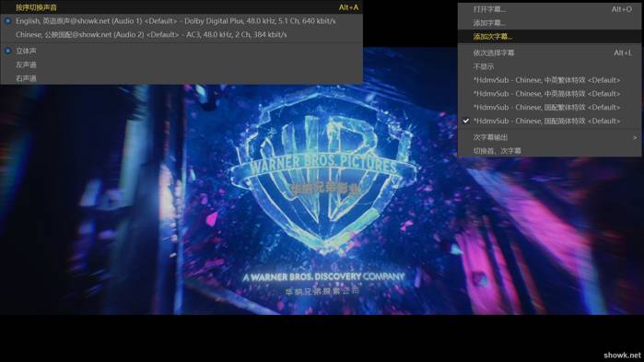This screenshot has height=362, width=644.
Task: Select the English Audio 1 radio button
Action: click(7, 21)
